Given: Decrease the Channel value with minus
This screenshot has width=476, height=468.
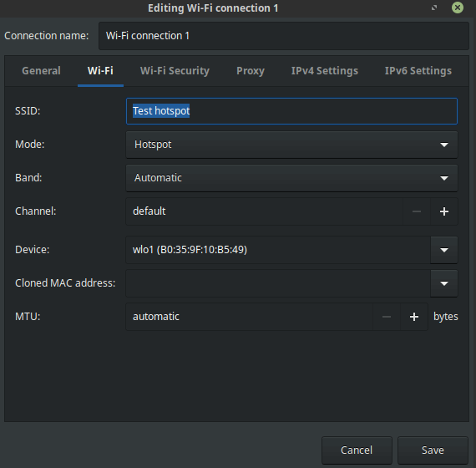Looking at the screenshot, I should pyautogui.click(x=417, y=211).
